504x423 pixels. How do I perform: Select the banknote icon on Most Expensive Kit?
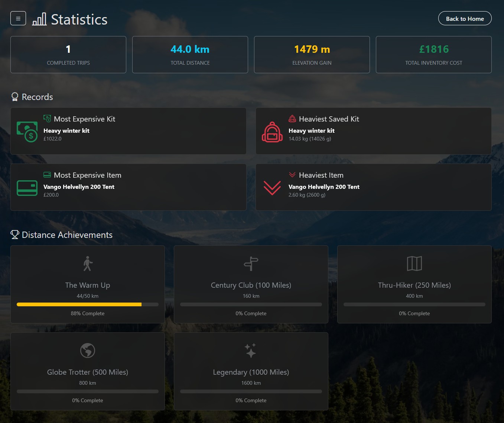pos(27,131)
